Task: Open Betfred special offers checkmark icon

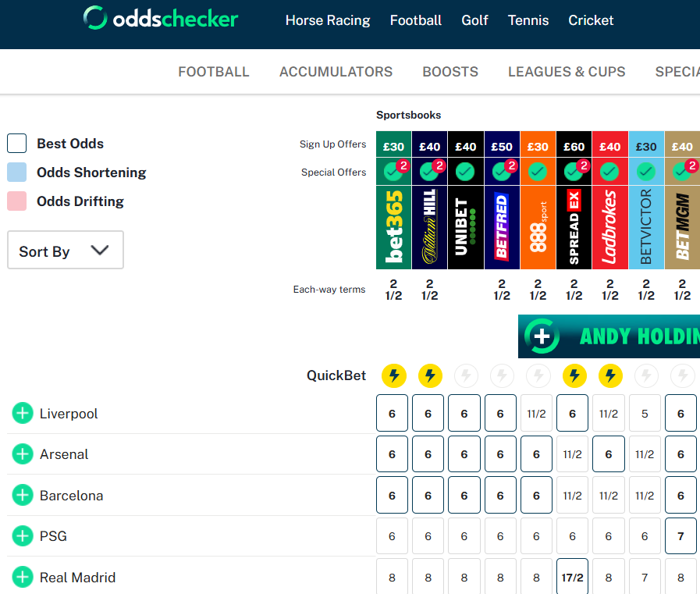Action: (501, 172)
